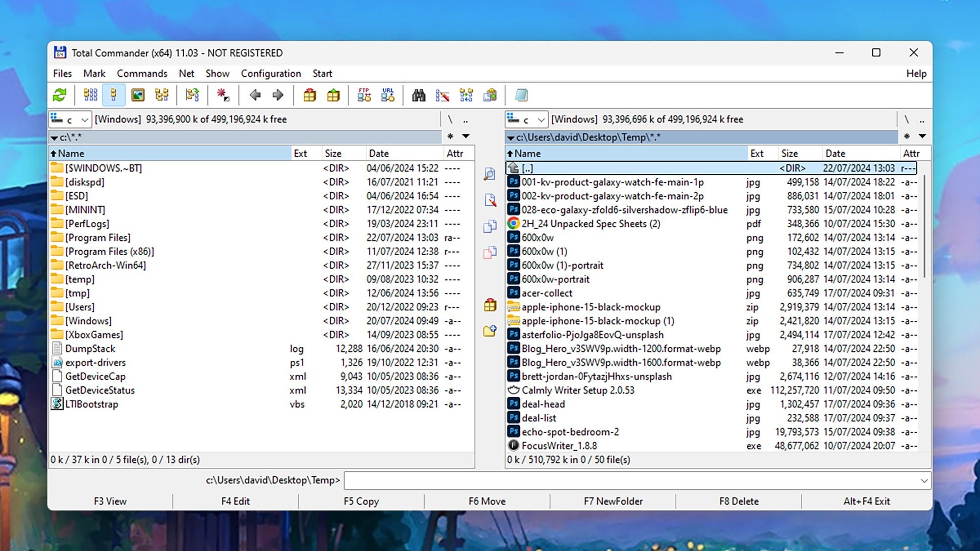Open left panel directory history down arrow
The width and height of the screenshot is (980, 551).
tap(466, 136)
